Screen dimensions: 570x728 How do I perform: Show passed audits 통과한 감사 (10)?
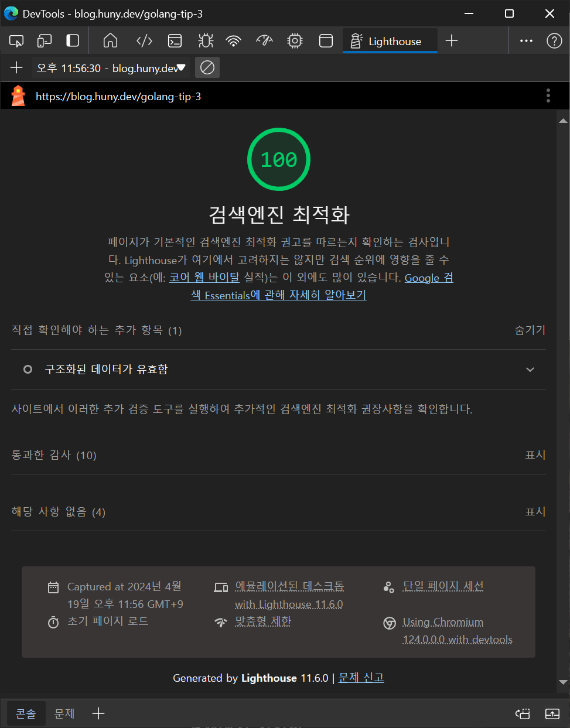(x=278, y=455)
